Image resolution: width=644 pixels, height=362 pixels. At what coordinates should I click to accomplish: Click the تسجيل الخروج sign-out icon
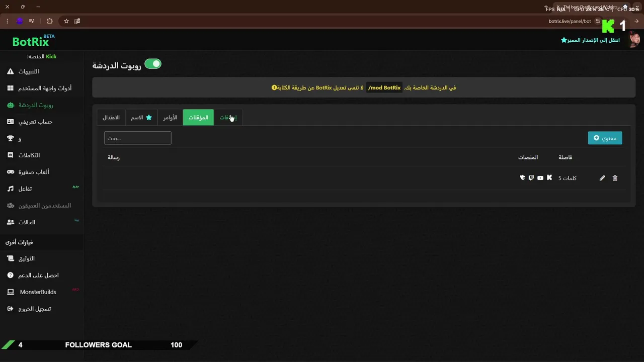click(11, 309)
